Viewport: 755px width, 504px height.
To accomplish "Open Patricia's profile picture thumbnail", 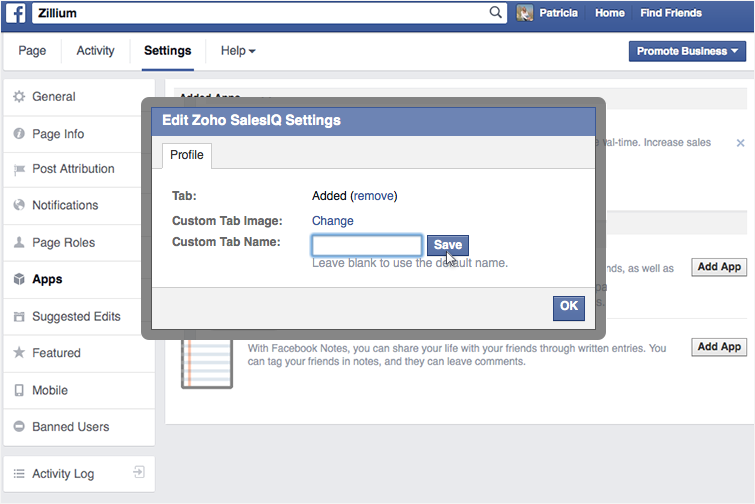I will point(525,13).
